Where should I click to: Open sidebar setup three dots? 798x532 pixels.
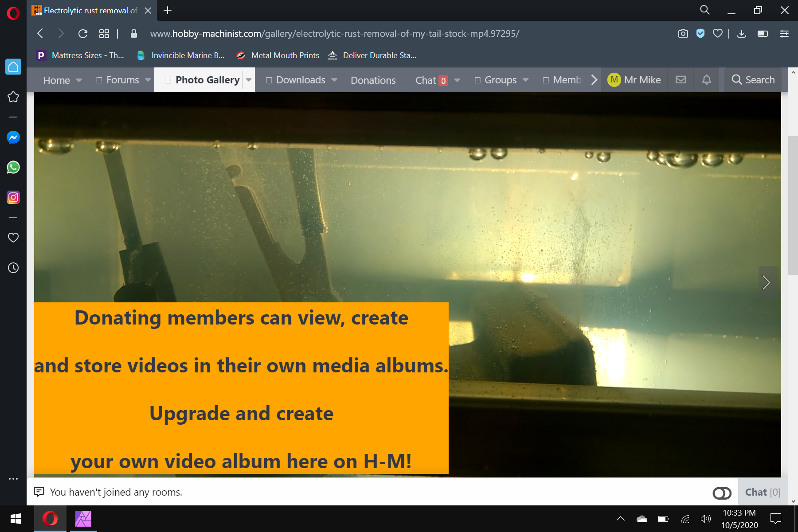tap(13, 479)
